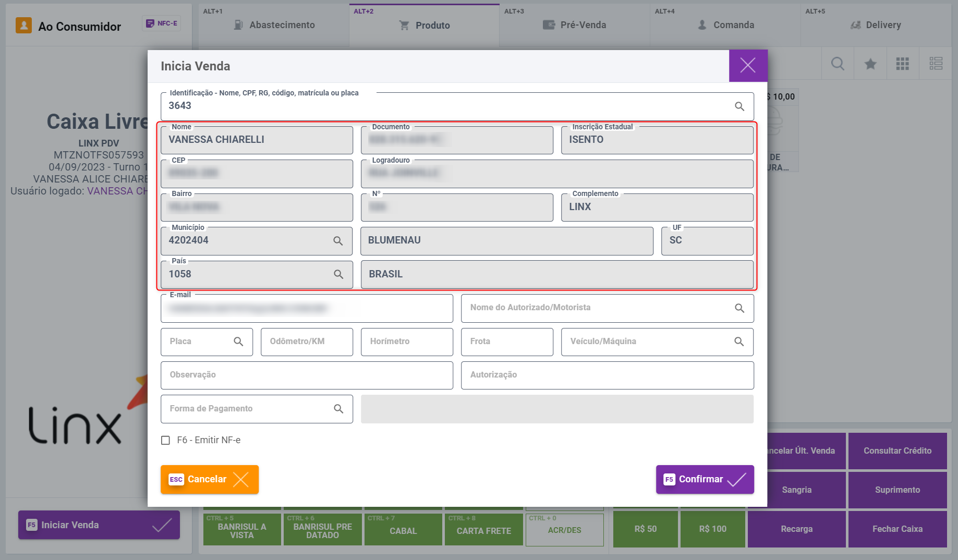Click search icon in Nome do Autorizado/Motorista
Screen dimensions: 958x560
coord(739,308)
